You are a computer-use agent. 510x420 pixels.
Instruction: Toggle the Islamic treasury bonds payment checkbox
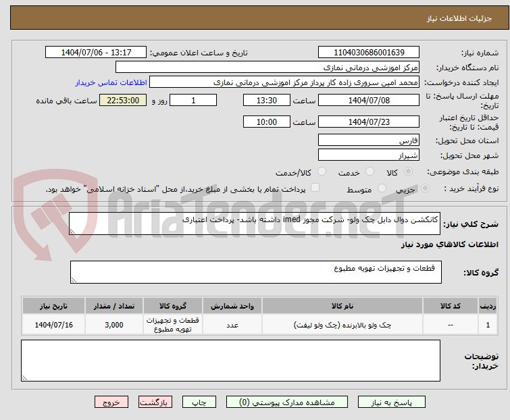(x=315, y=188)
